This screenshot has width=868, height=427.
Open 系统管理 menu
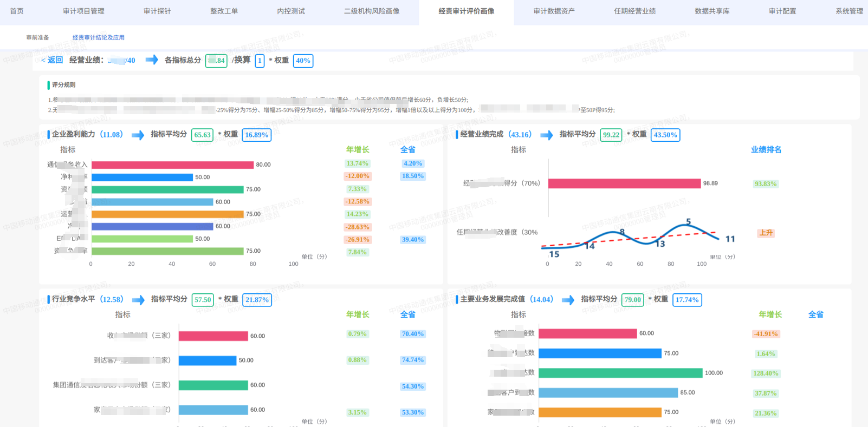(x=849, y=11)
